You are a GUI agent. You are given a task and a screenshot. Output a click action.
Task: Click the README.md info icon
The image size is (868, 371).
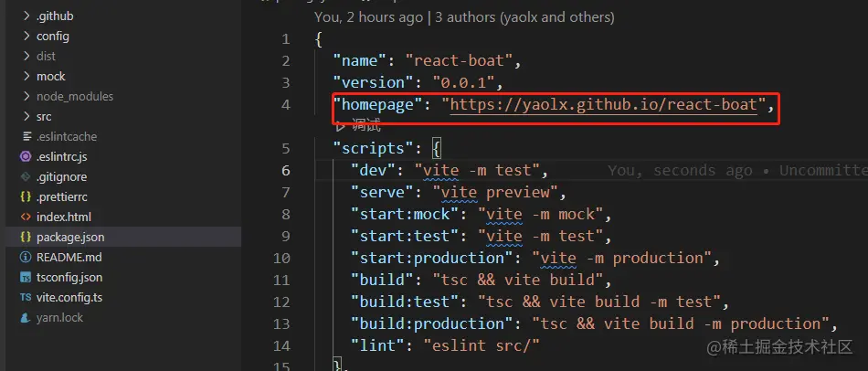[26, 257]
